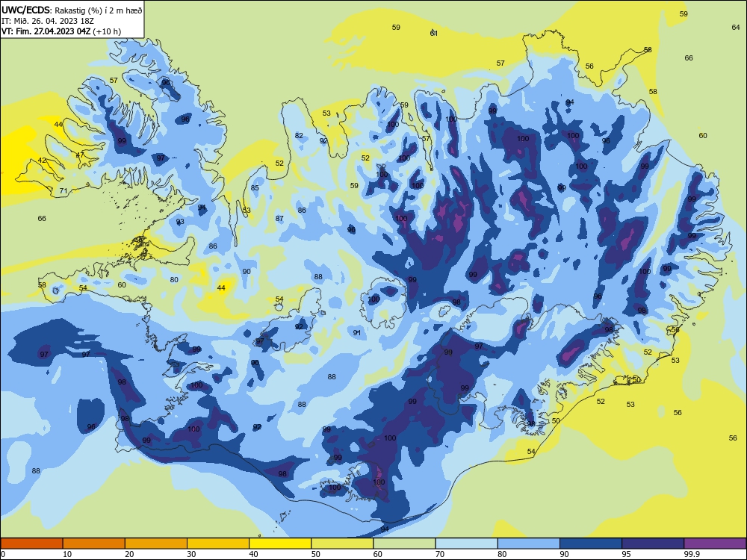Select the map value '42' on the Westfjords
This screenshot has width=747, height=560.
pos(42,160)
